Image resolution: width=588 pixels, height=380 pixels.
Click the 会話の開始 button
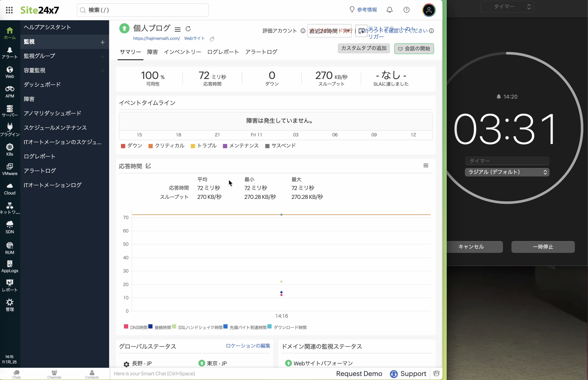click(414, 49)
